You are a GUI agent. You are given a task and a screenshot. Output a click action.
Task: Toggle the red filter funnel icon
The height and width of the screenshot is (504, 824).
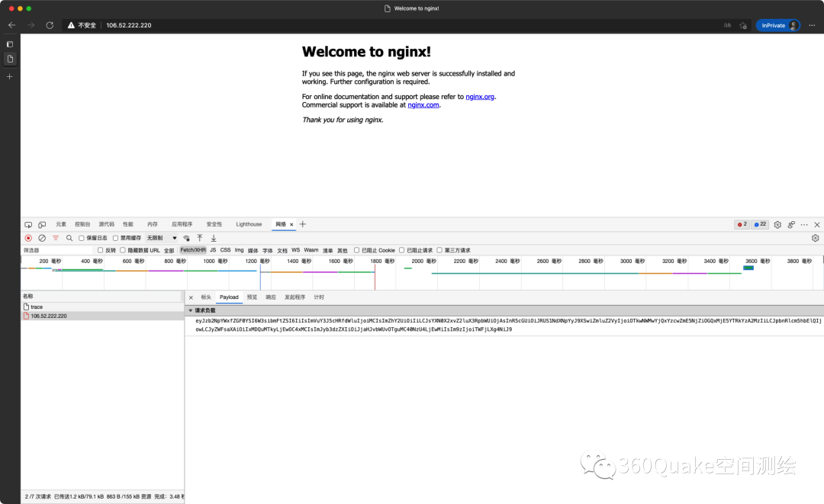56,238
